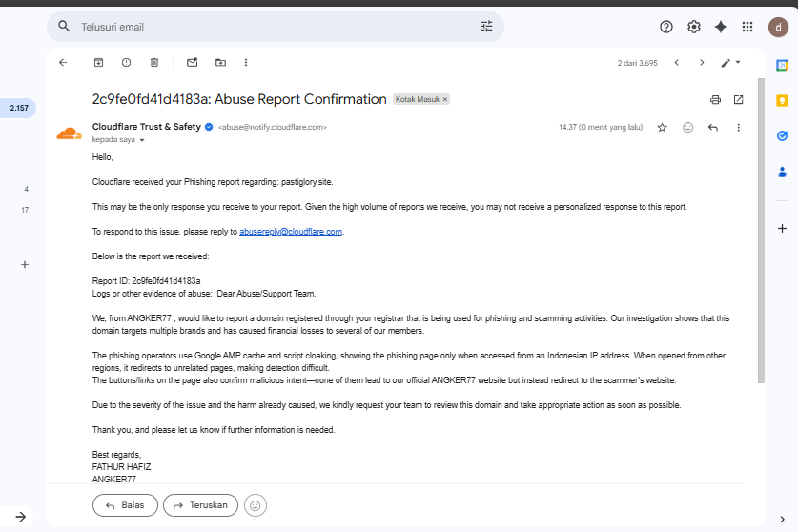
Task: Click the verified sender badge
Action: coord(209,127)
